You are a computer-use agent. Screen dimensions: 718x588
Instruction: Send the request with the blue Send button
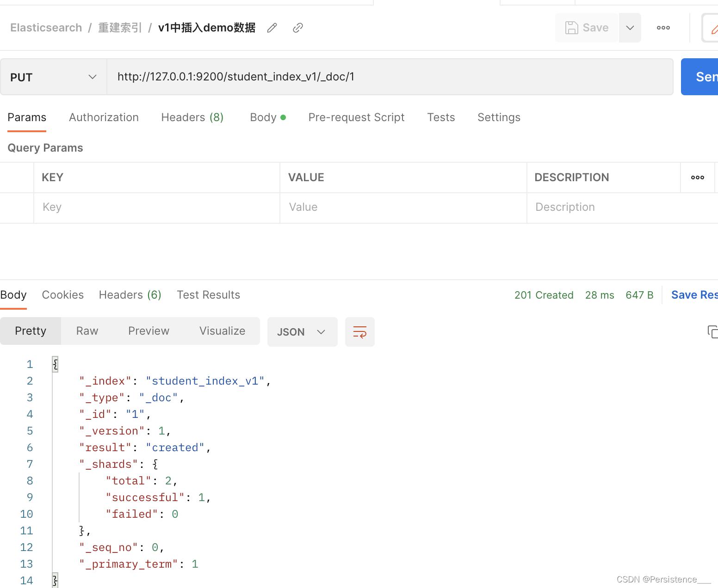pyautogui.click(x=699, y=77)
